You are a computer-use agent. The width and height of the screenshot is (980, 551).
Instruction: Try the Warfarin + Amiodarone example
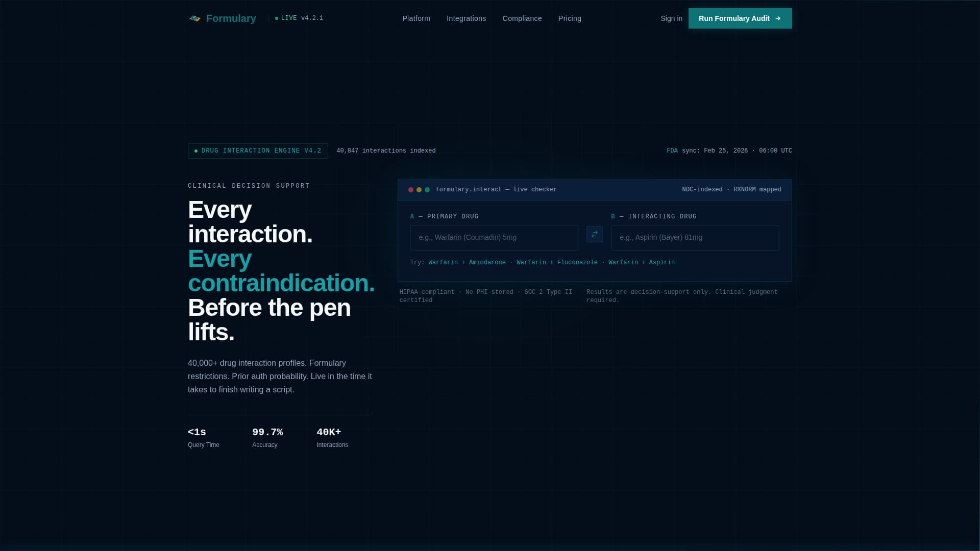(467, 263)
